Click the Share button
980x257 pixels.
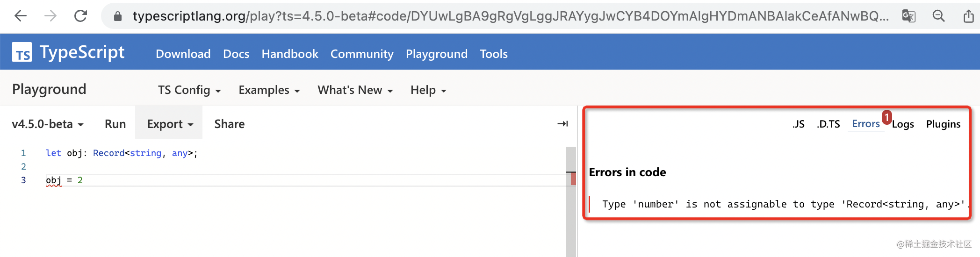coord(229,124)
